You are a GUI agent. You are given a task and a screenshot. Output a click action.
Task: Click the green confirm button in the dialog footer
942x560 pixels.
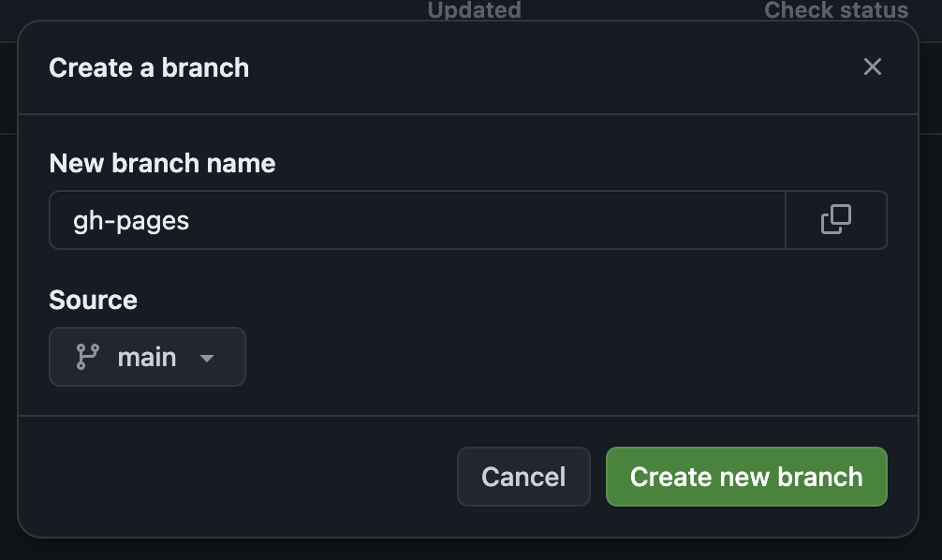pyautogui.click(x=746, y=477)
